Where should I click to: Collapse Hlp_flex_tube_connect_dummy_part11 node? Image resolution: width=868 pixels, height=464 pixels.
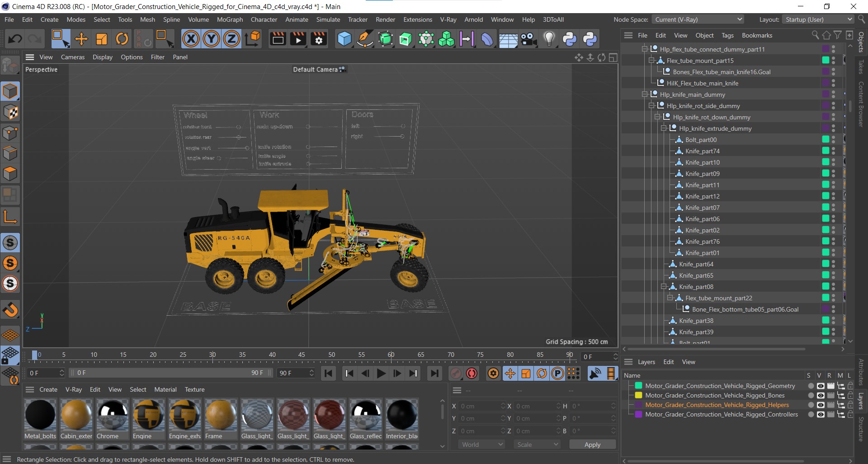coord(645,49)
